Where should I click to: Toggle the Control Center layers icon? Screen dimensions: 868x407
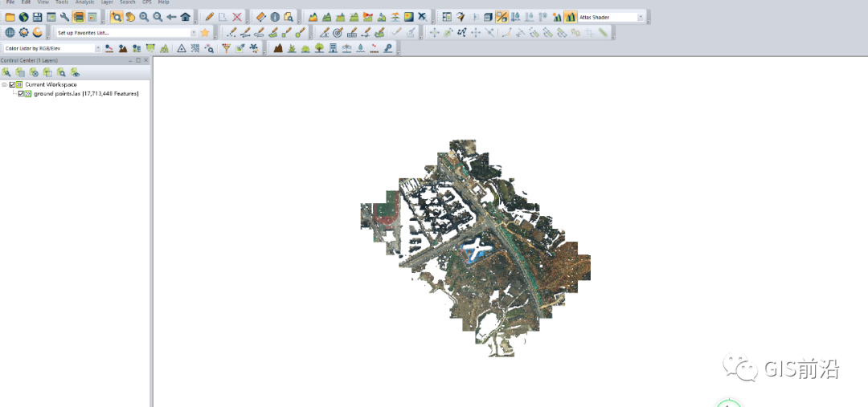coord(78,17)
